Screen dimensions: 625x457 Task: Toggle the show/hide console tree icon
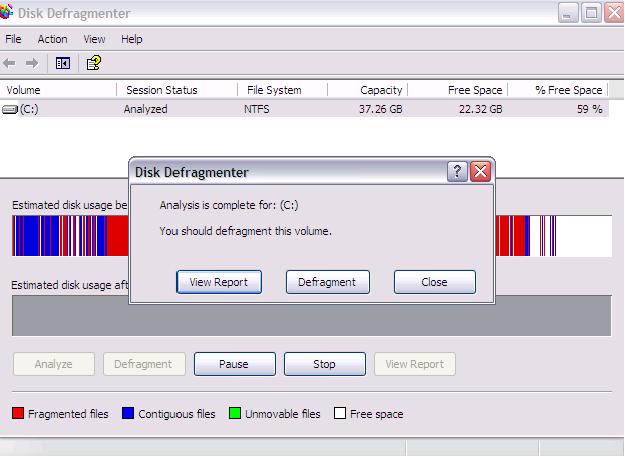tap(62, 63)
